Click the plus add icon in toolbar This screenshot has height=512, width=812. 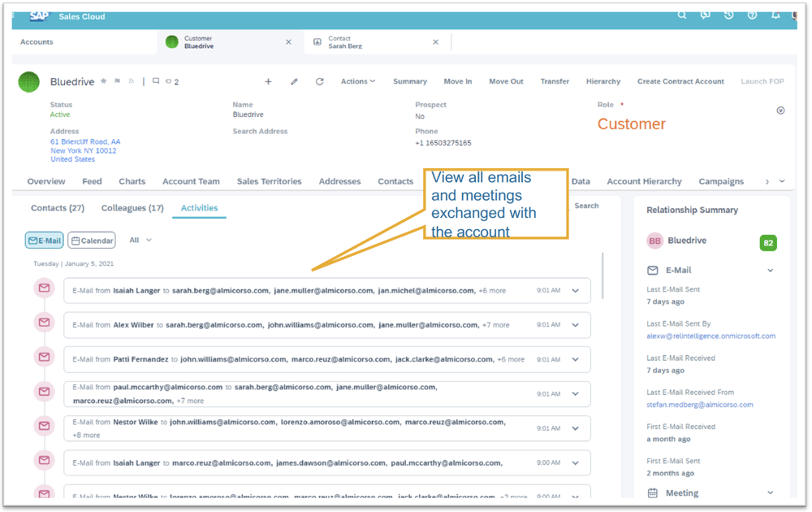(x=268, y=81)
